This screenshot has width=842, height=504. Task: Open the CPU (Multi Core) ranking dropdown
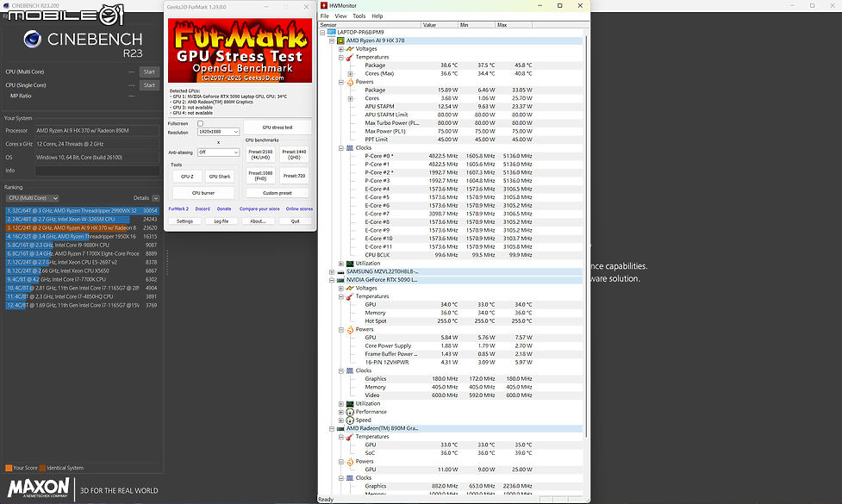[x=32, y=198]
